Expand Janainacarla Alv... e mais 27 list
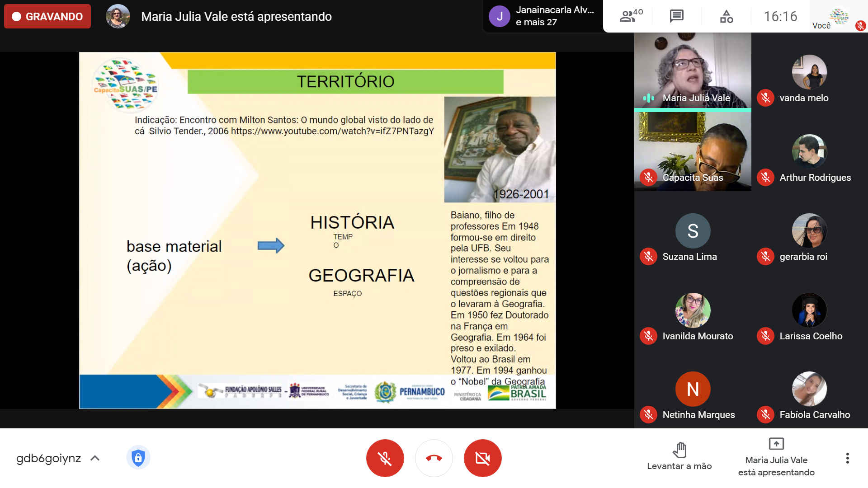The width and height of the screenshot is (868, 488). (x=542, y=16)
